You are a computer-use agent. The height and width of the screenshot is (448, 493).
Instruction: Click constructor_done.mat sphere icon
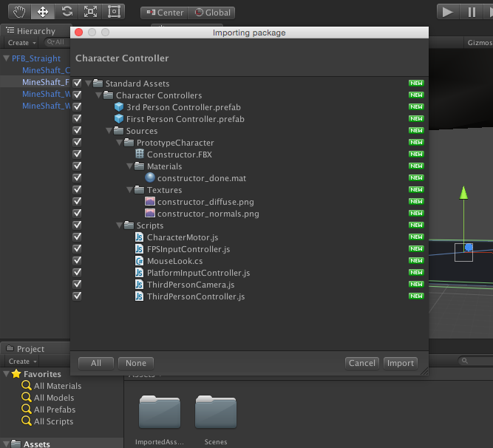coord(150,177)
